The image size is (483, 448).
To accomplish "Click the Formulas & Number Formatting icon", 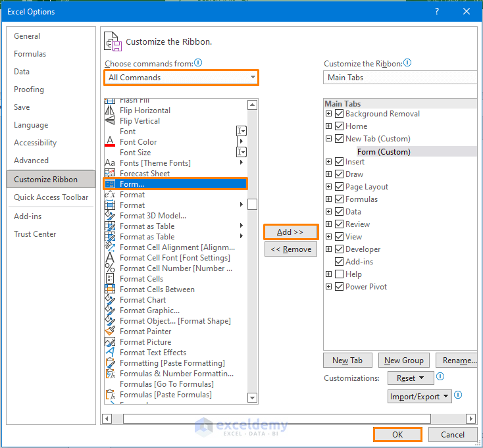I will coord(110,373).
